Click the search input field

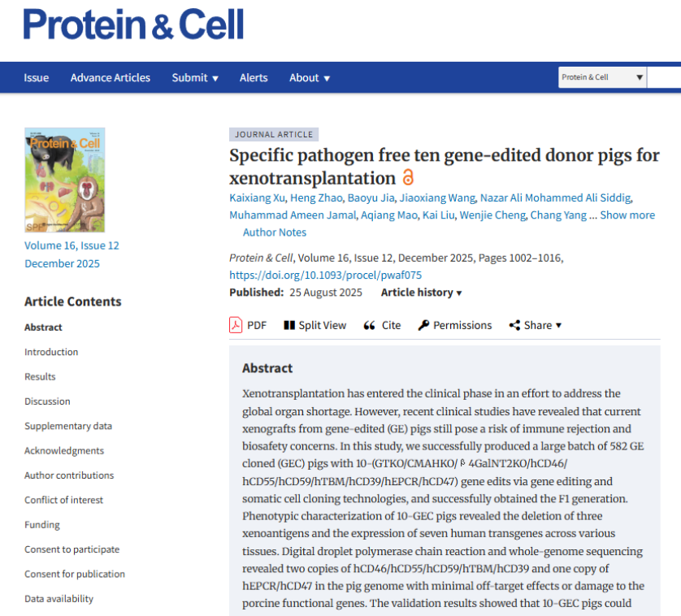[665, 77]
